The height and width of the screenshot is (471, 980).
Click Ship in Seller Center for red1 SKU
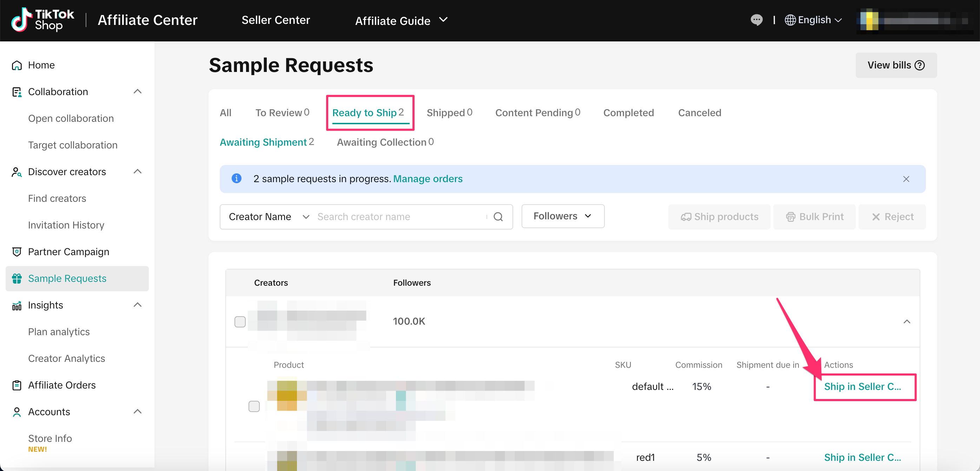tap(862, 457)
